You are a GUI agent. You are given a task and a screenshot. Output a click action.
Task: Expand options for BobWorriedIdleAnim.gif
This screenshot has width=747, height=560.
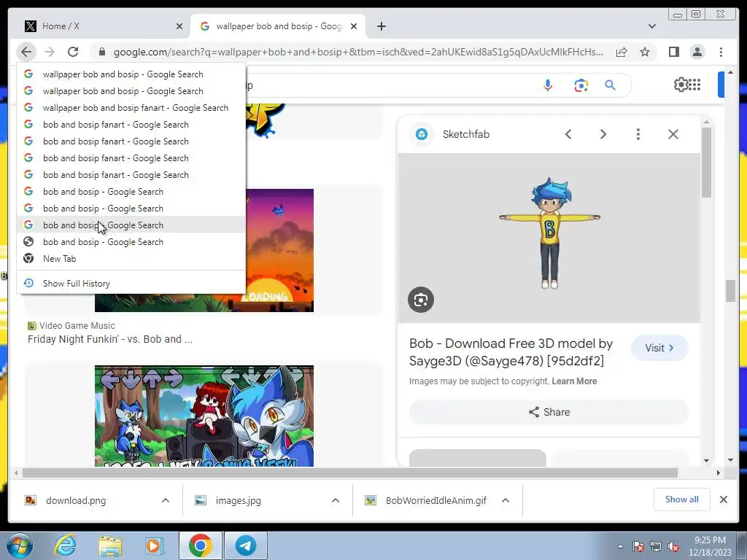(506, 500)
